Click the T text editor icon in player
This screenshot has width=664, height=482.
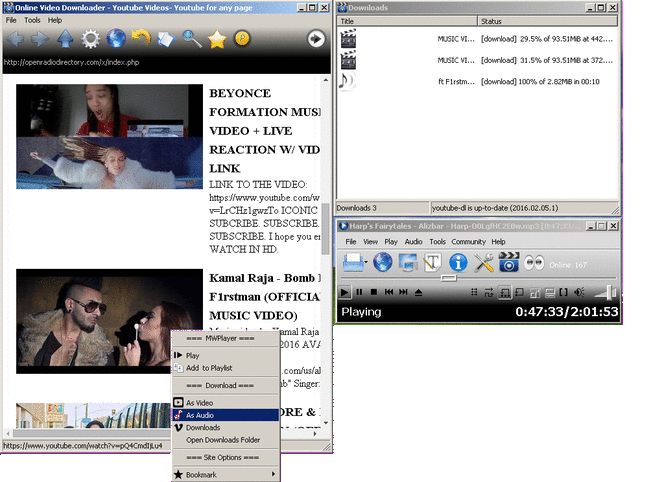(432, 263)
